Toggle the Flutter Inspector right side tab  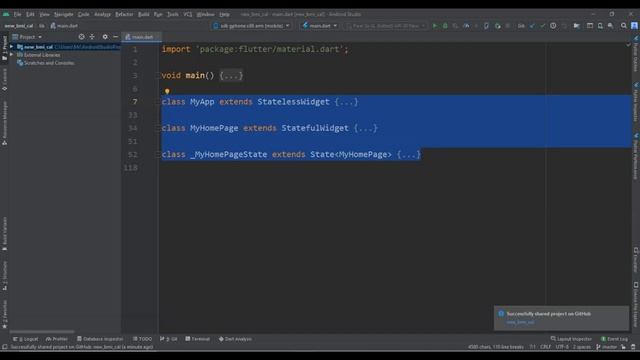tap(636, 102)
